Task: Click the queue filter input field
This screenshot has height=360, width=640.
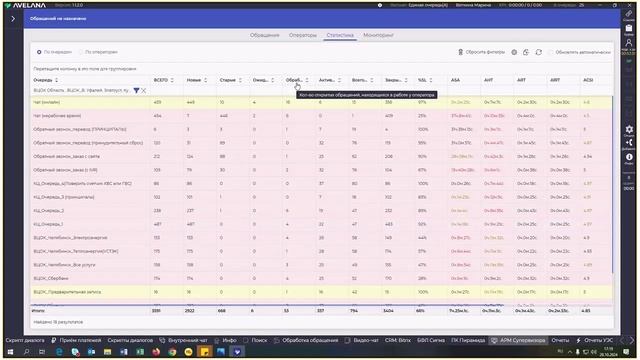Action: point(82,90)
